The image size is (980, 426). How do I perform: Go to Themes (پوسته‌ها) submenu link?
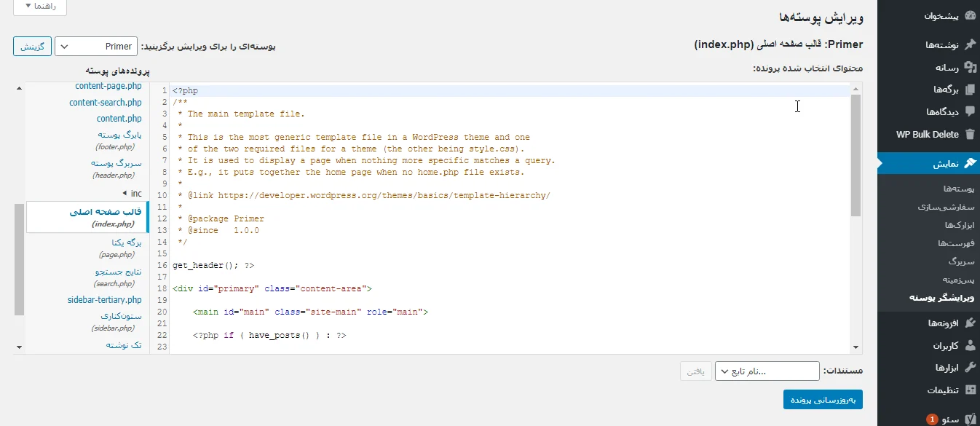click(959, 189)
